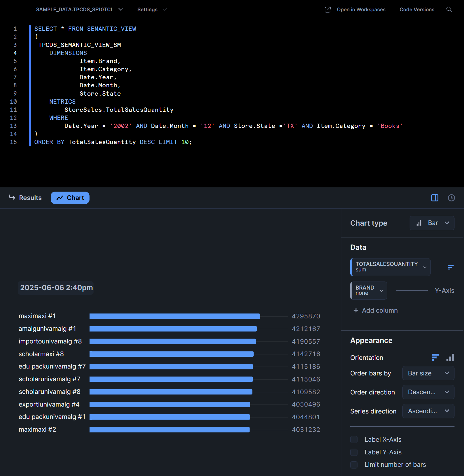Click the METRICS keyword in the query

(62, 102)
